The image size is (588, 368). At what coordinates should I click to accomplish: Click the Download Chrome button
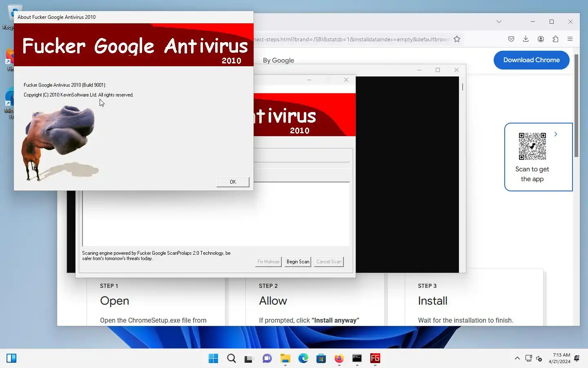(x=531, y=60)
